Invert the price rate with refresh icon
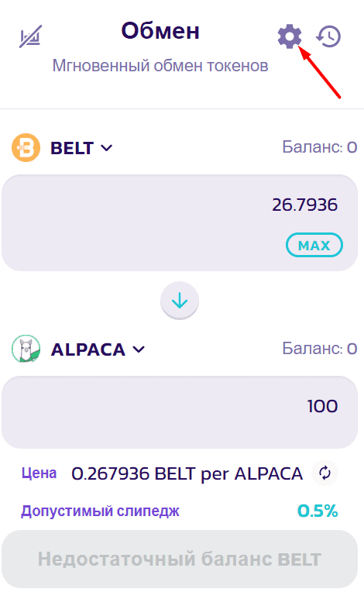The image size is (364, 599). (325, 473)
